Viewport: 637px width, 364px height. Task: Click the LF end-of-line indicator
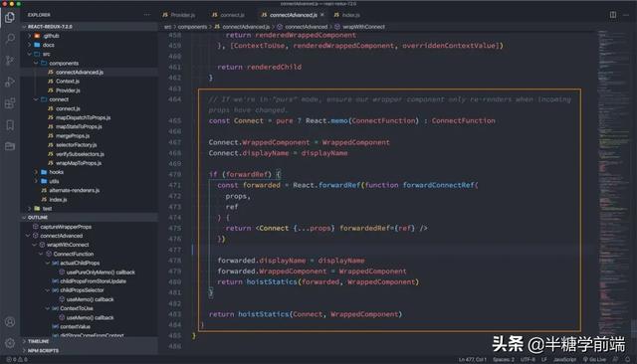544,360
